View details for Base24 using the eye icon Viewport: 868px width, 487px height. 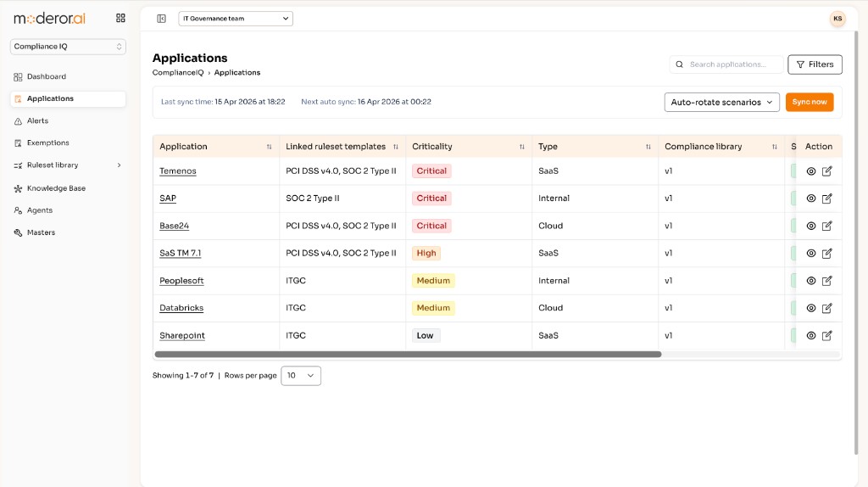point(811,226)
